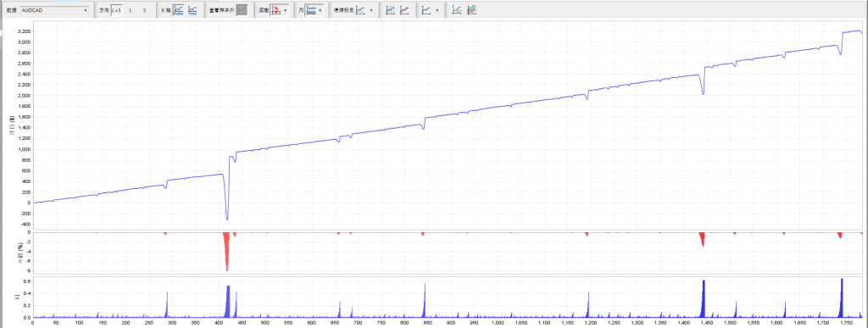The width and height of the screenshot is (868, 328).
Task: Expand the dropdown next to blue line chart
Action: (x=437, y=10)
